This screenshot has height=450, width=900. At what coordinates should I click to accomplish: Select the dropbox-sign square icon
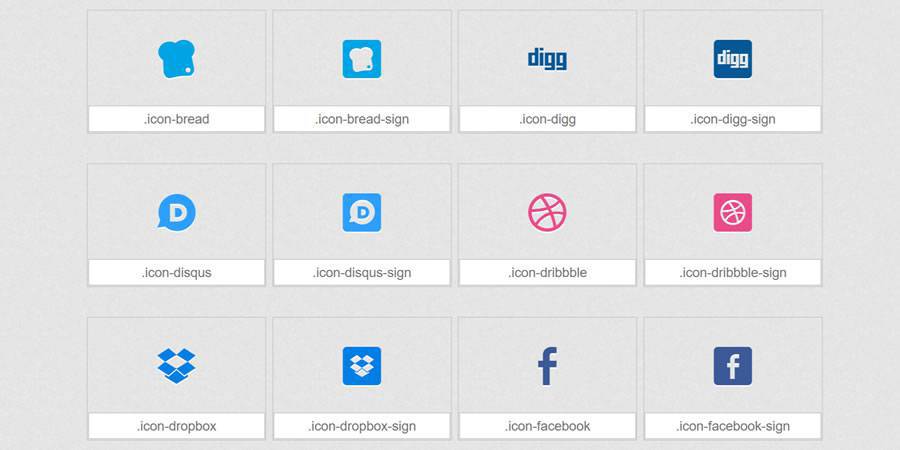click(362, 366)
